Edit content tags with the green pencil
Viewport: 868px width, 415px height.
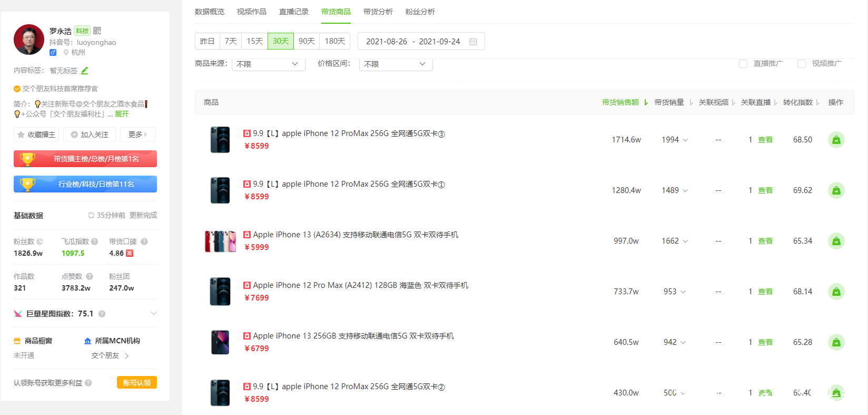pyautogui.click(x=84, y=70)
